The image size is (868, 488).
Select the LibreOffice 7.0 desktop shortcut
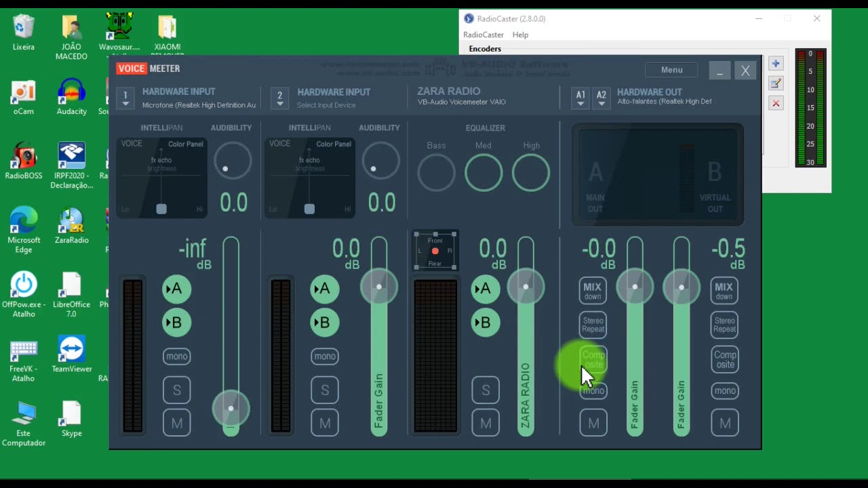71,295
